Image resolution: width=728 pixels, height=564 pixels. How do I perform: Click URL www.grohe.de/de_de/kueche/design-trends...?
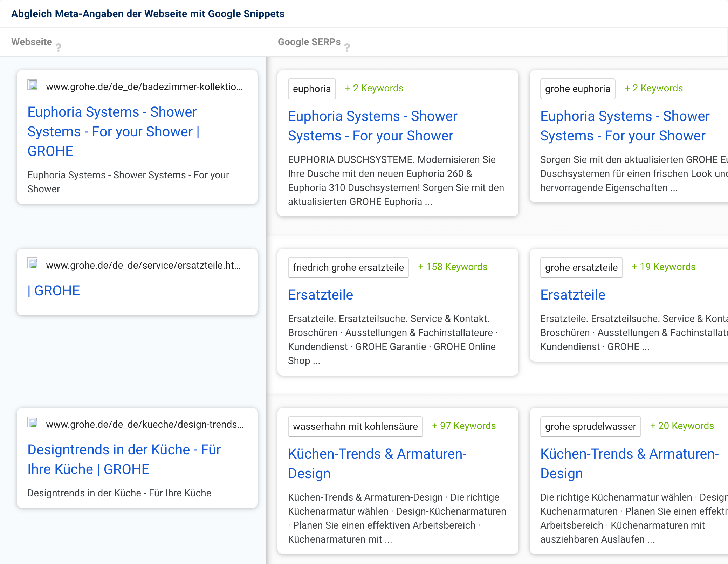tap(145, 425)
